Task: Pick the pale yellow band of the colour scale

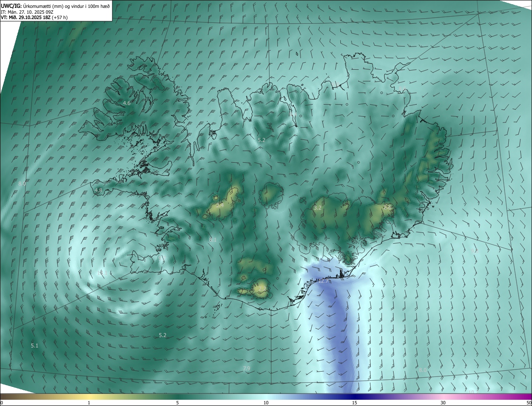Action: pyautogui.click(x=89, y=396)
